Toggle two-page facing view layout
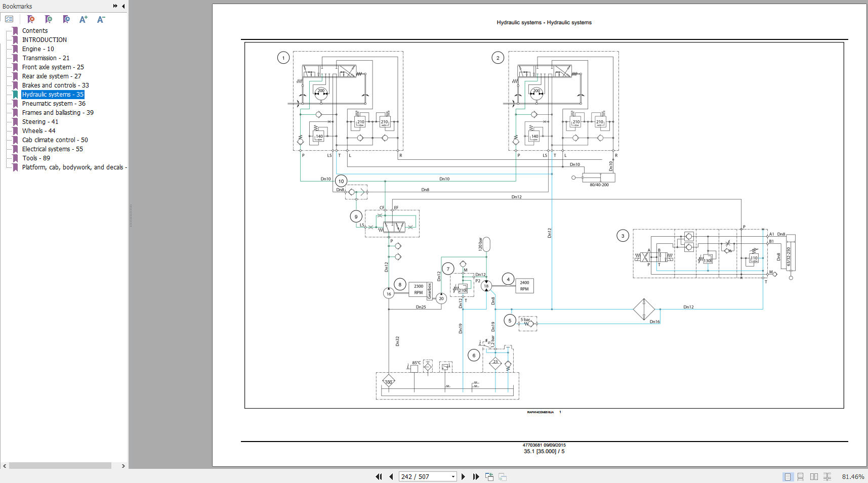Screen dimensions: 868x483 tap(814, 476)
